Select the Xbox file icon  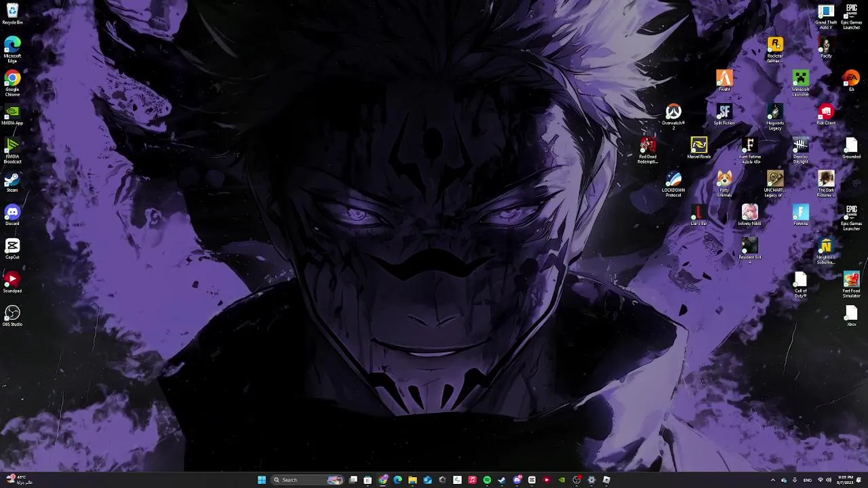(852, 317)
